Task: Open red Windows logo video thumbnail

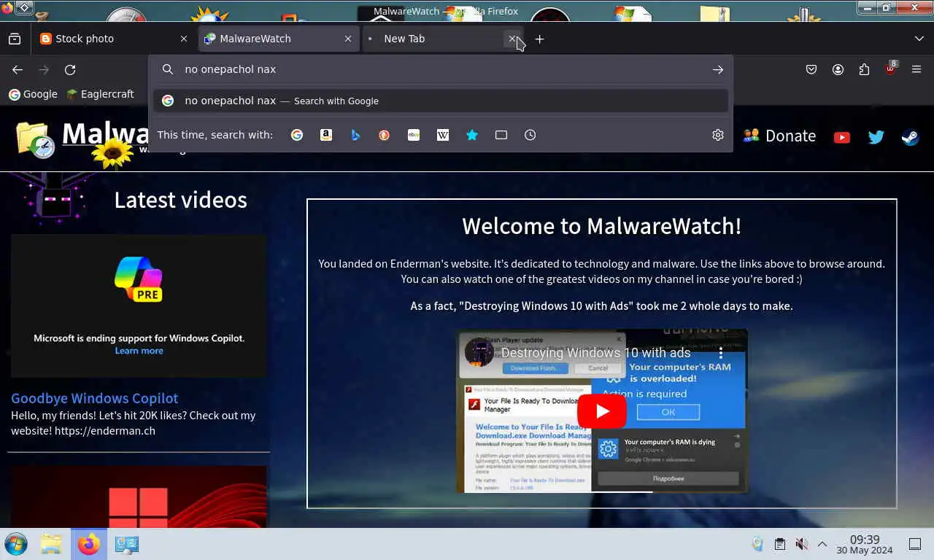Action: click(139, 497)
